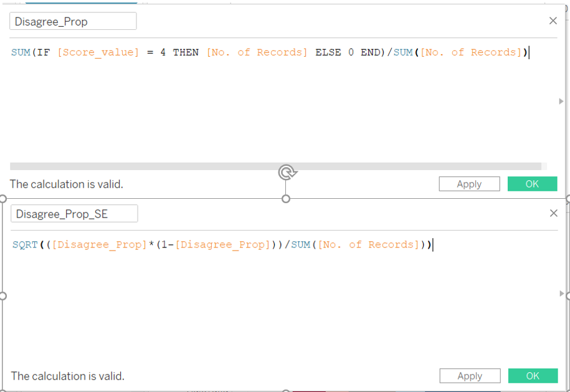
Task: Click the SQRT function in the formula
Action: click(25, 244)
